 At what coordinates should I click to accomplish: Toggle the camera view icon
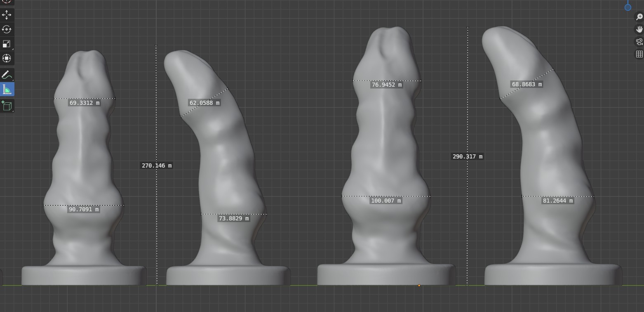[x=639, y=42]
